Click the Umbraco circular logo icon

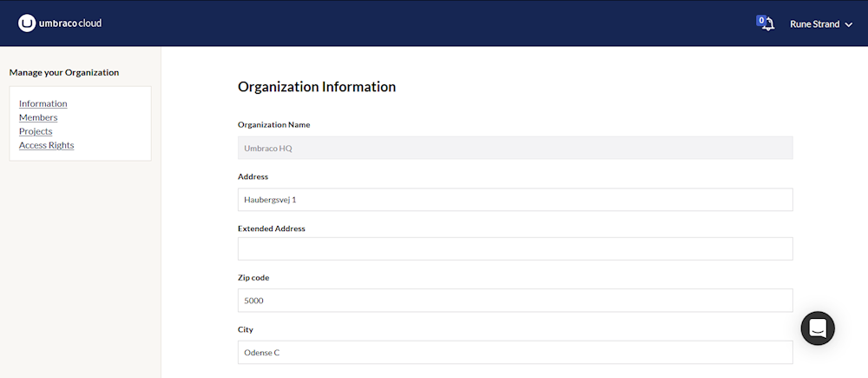[x=27, y=23]
